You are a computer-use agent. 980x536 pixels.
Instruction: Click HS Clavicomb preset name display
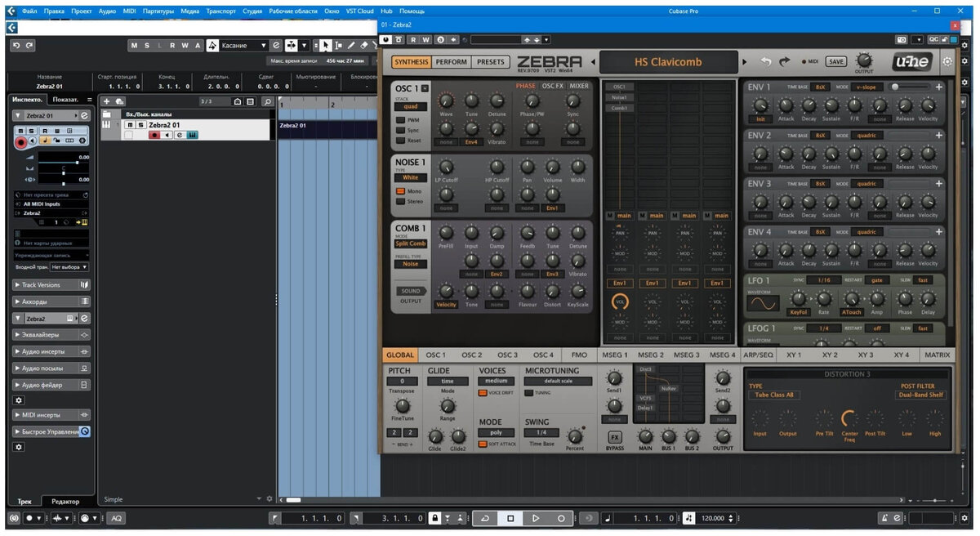668,61
